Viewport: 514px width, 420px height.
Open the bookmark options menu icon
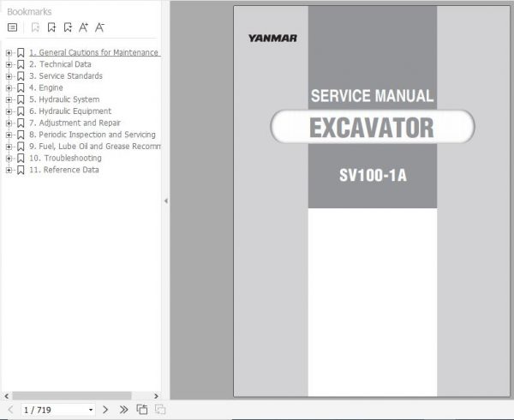pos(13,27)
